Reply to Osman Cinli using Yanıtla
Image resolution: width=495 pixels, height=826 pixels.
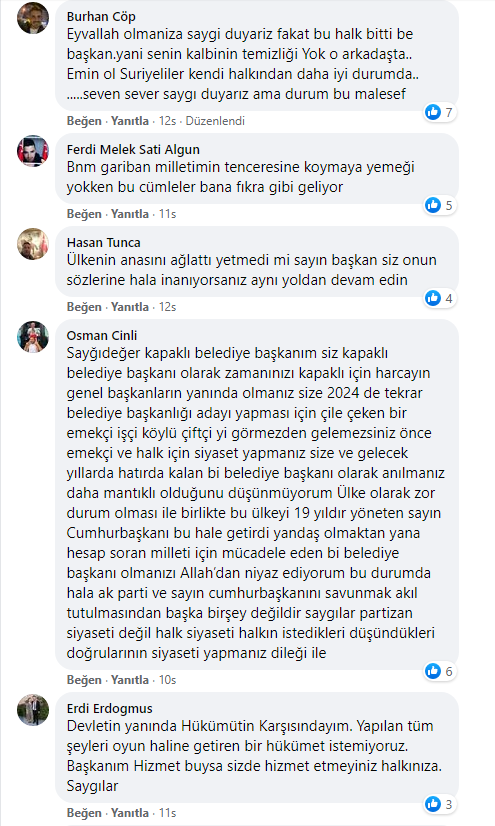[130, 680]
